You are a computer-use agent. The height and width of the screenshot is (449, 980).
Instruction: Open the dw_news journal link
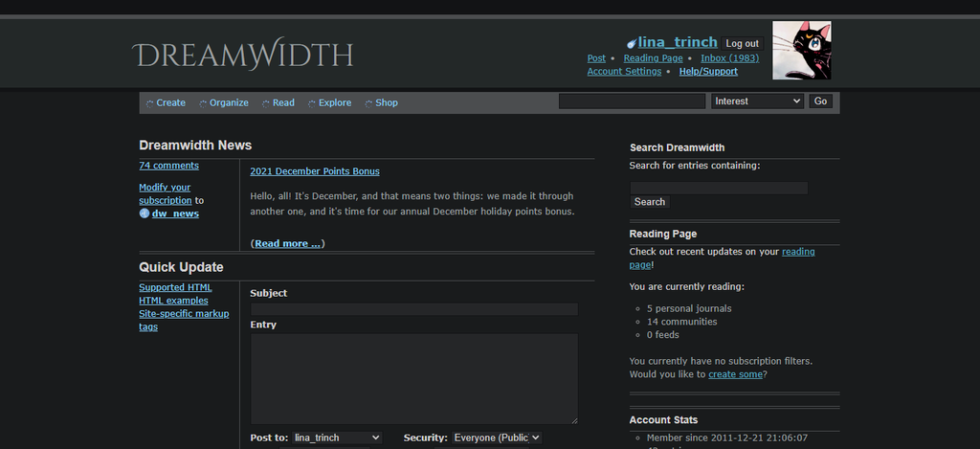[175, 213]
